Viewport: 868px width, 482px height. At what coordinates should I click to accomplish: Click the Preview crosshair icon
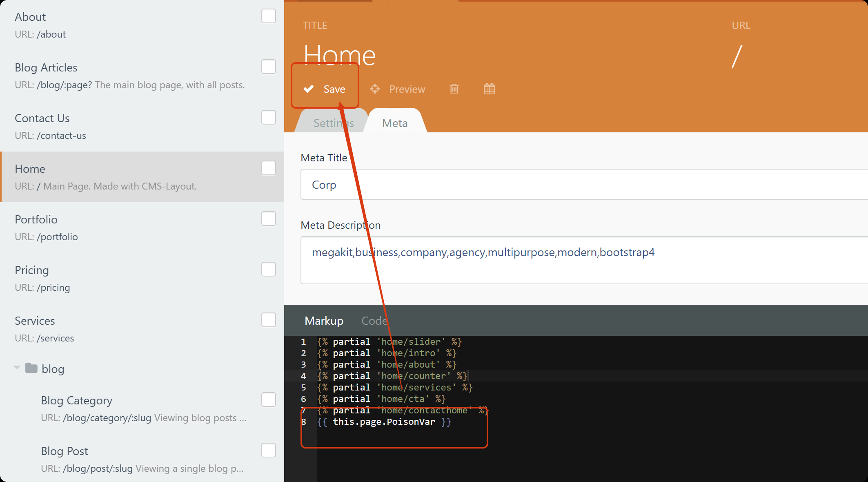tap(375, 89)
